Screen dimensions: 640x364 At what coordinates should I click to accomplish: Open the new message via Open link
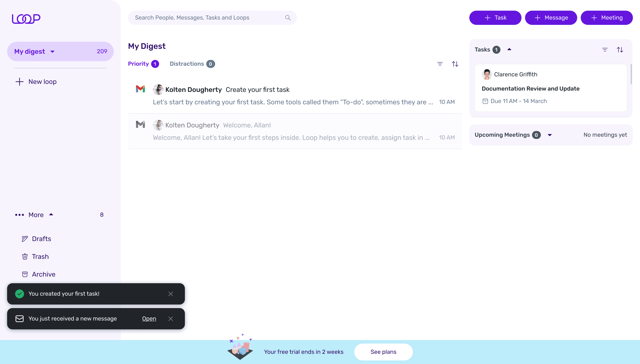pos(149,318)
